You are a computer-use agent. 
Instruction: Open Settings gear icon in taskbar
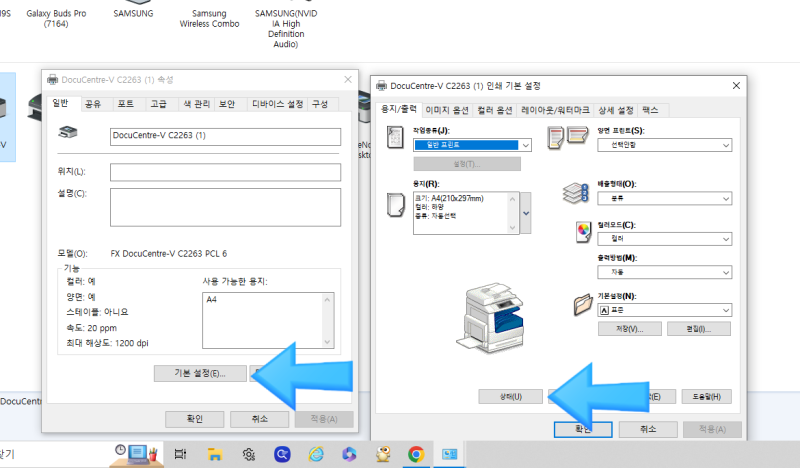tap(248, 454)
